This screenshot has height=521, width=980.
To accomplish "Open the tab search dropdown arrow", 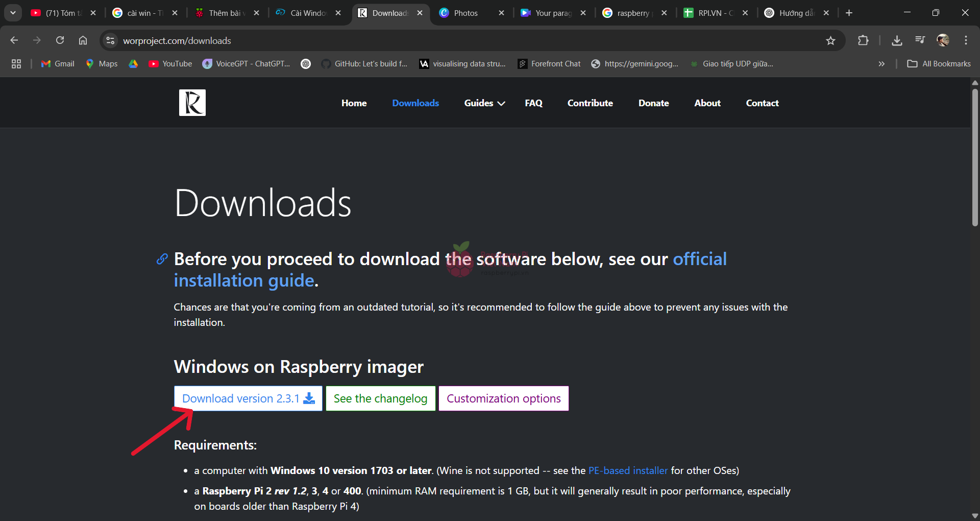I will [13, 13].
